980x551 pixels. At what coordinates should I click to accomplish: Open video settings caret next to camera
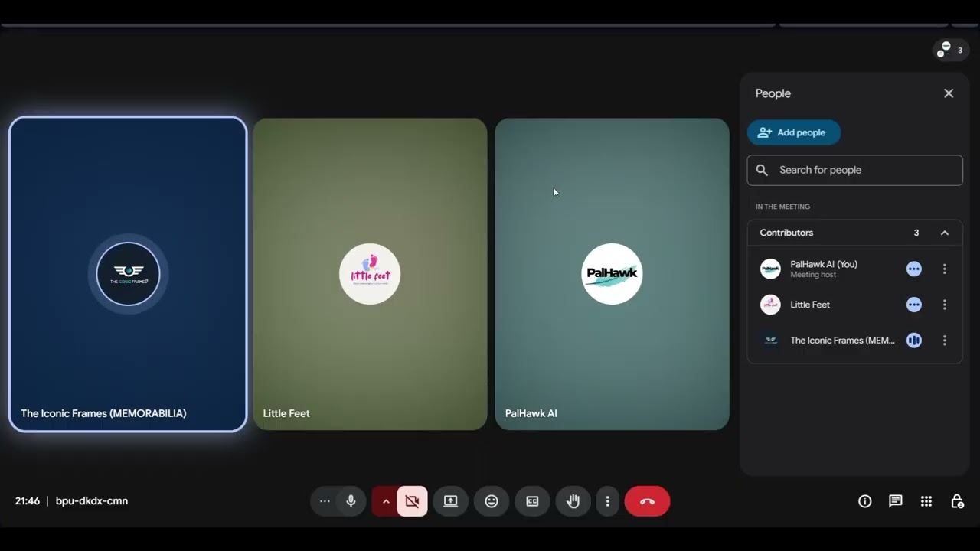[386, 501]
